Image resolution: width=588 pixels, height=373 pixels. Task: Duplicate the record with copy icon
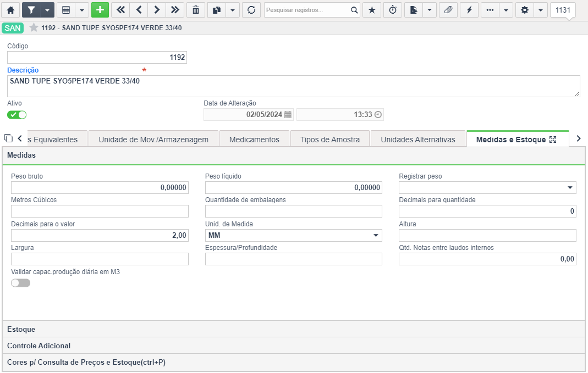click(x=216, y=10)
